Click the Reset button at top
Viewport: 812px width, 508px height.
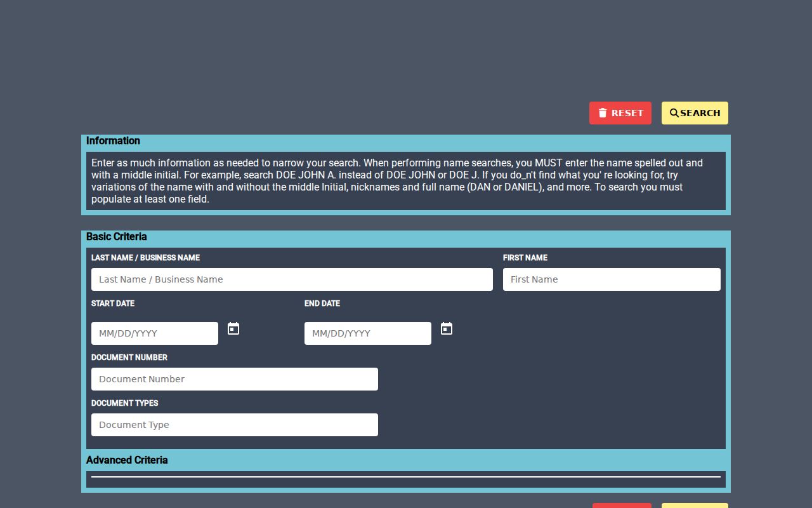(620, 113)
